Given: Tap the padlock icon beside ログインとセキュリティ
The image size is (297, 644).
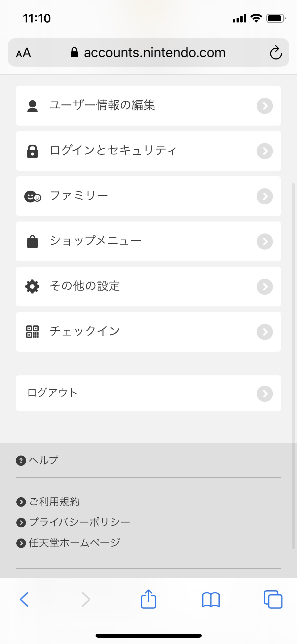Looking at the screenshot, I should pyautogui.click(x=32, y=151).
